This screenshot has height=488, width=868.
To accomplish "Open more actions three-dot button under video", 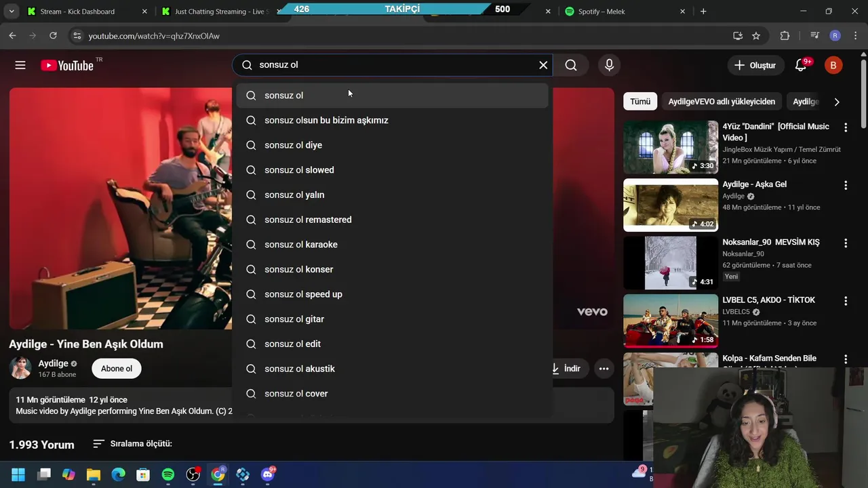I will tap(604, 369).
